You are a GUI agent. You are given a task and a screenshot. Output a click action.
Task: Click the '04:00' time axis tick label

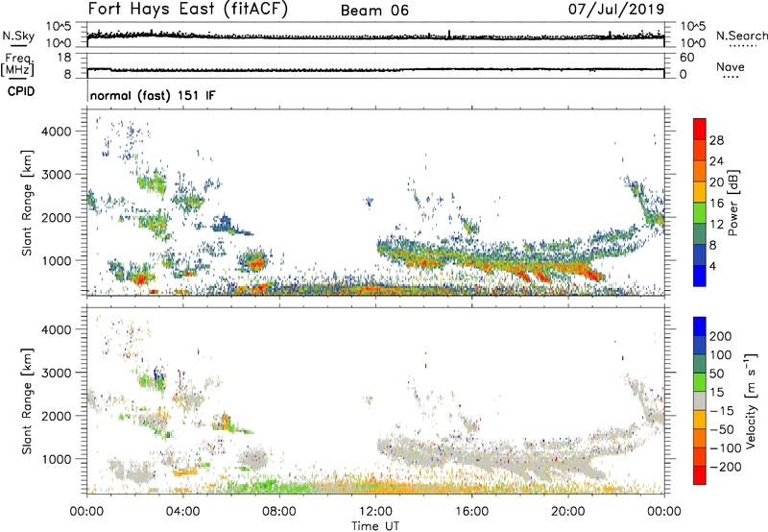[183, 512]
